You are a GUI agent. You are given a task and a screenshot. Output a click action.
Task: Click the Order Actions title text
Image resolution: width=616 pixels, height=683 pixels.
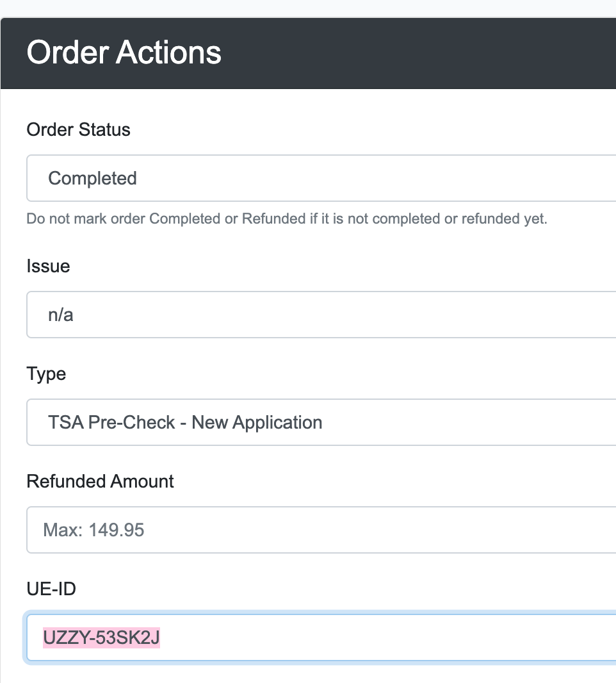pos(124,53)
